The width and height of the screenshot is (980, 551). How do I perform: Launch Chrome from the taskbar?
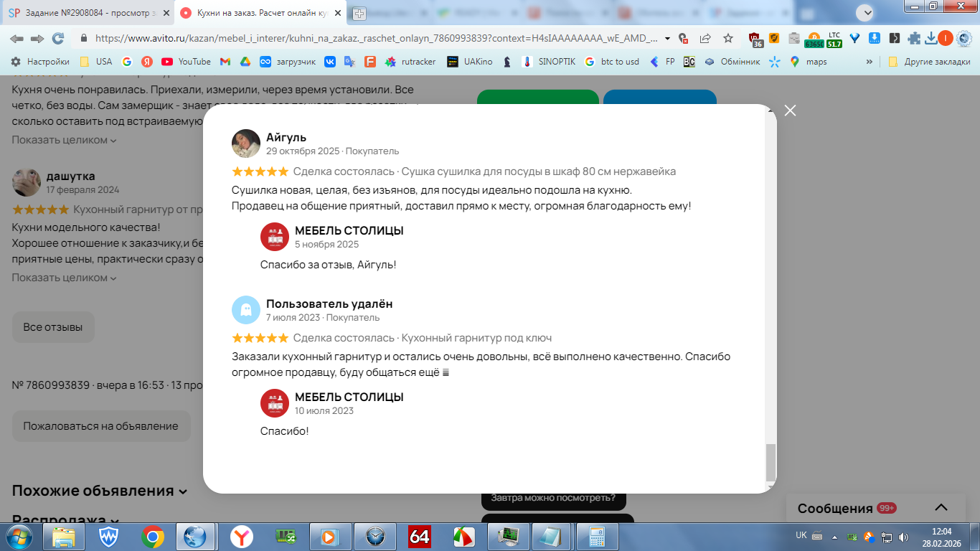152,536
